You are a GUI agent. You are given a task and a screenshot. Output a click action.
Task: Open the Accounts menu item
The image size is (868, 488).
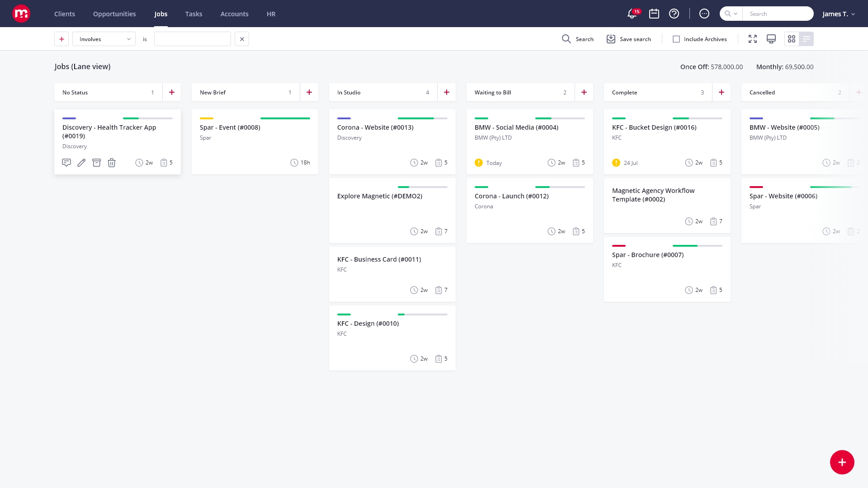coord(234,14)
